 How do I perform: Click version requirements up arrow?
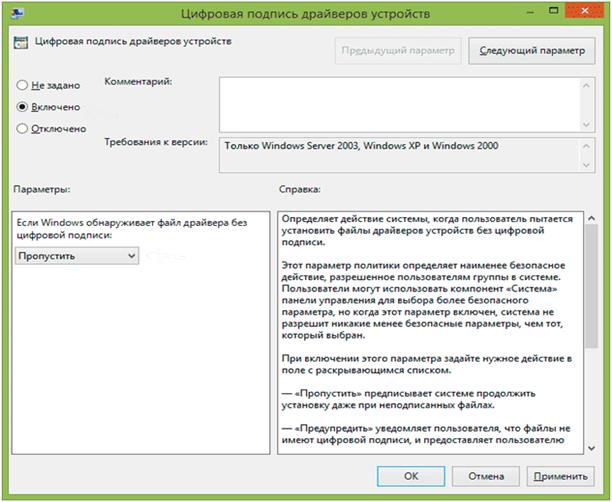click(586, 146)
